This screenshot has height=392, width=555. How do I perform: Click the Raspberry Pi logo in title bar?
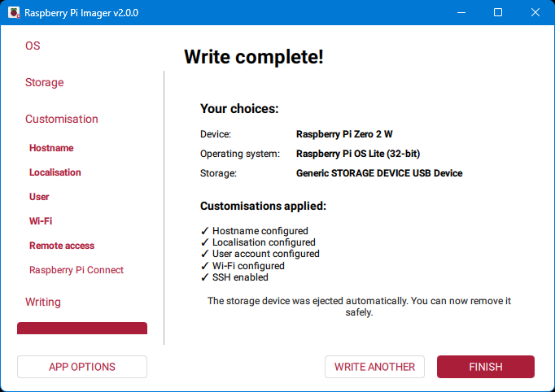pos(13,13)
